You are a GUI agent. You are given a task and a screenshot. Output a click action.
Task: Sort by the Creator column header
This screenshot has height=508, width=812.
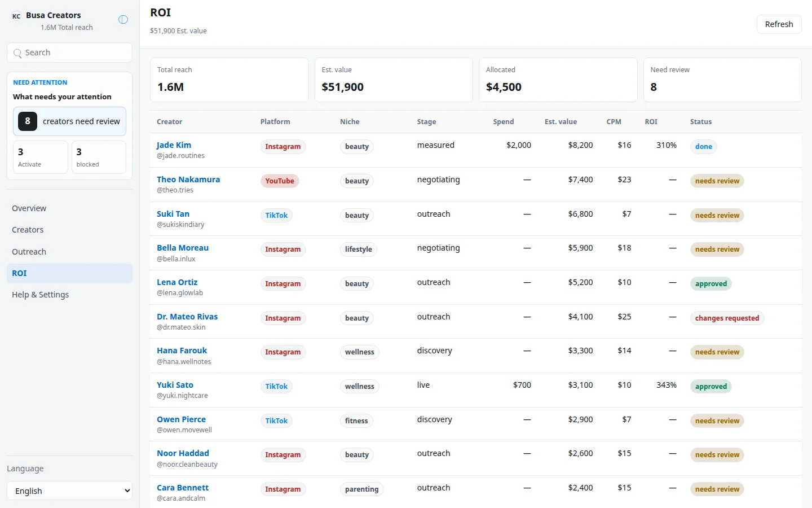click(169, 122)
